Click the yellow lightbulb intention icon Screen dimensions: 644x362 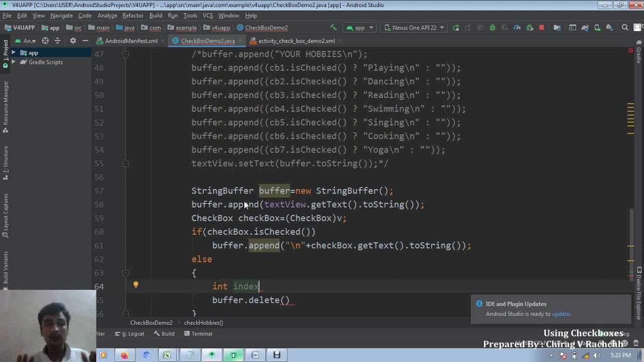point(135,285)
